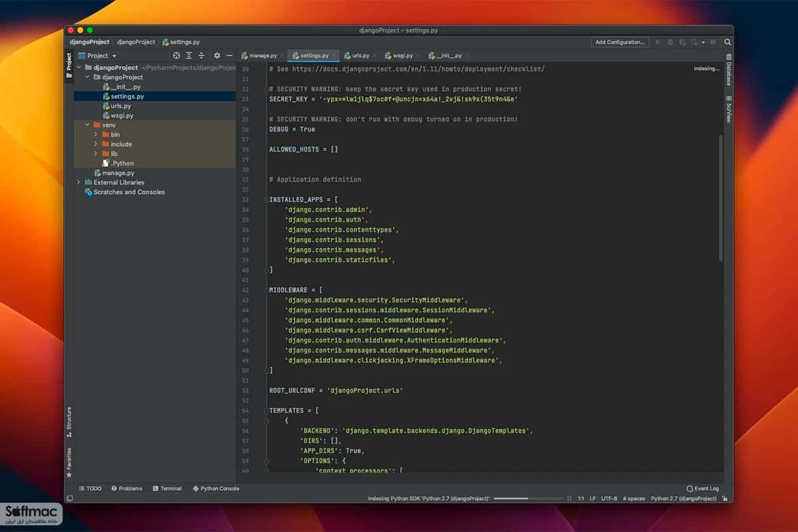Select .Python file in venv

[x=118, y=163]
